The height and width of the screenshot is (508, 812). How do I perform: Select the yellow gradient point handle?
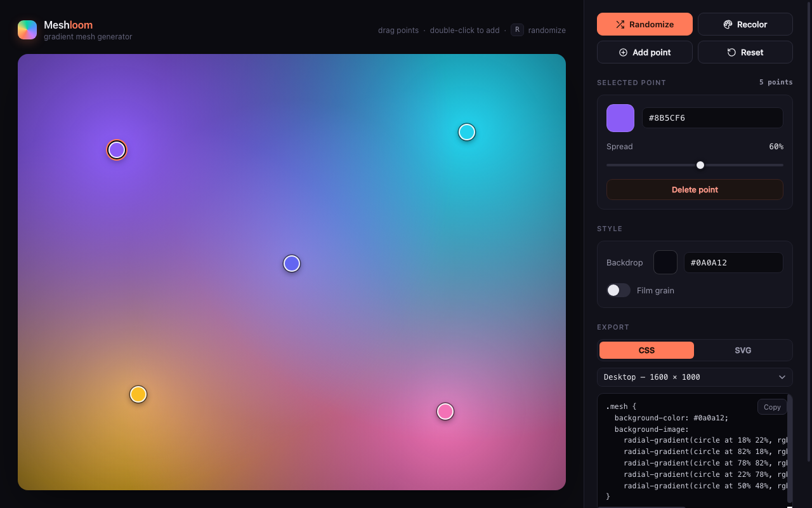click(x=138, y=394)
